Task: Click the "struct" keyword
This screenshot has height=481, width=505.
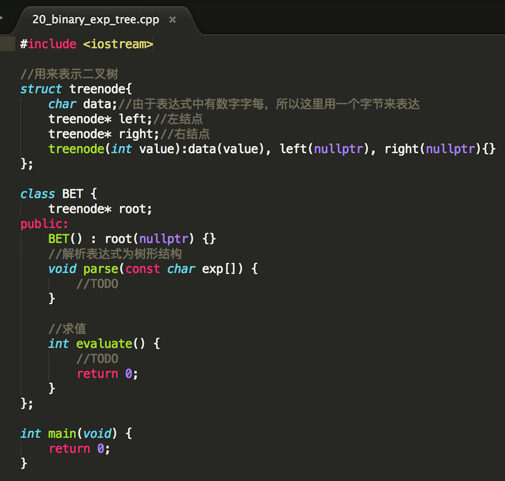Action: (41, 89)
